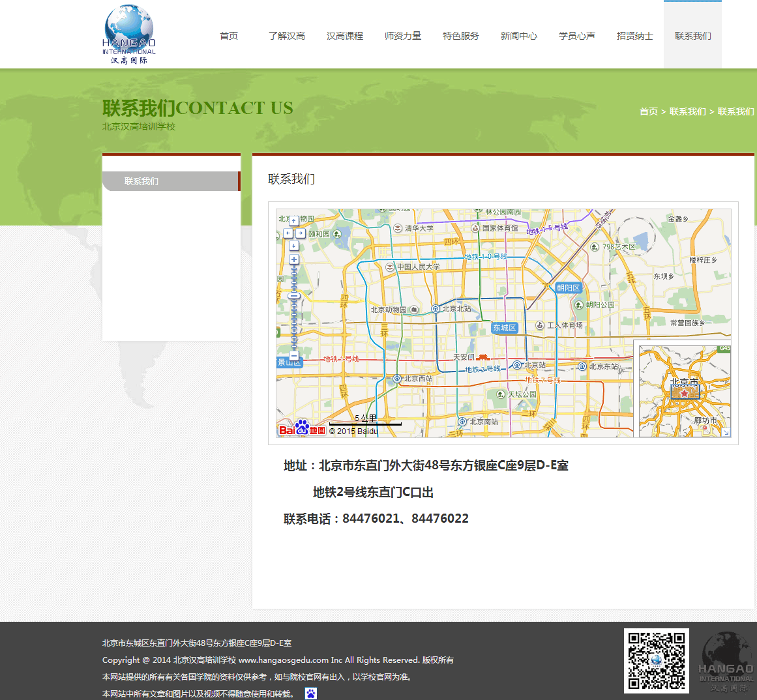
Task: Click the 金盏乡 label on the map
Action: [x=678, y=219]
